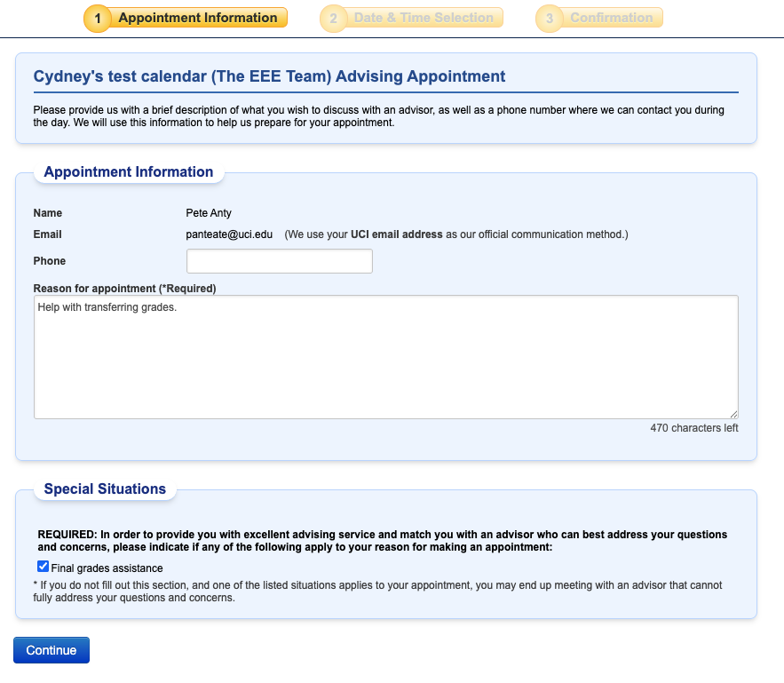Focus the Phone input field
The image size is (784, 683).
[280, 261]
